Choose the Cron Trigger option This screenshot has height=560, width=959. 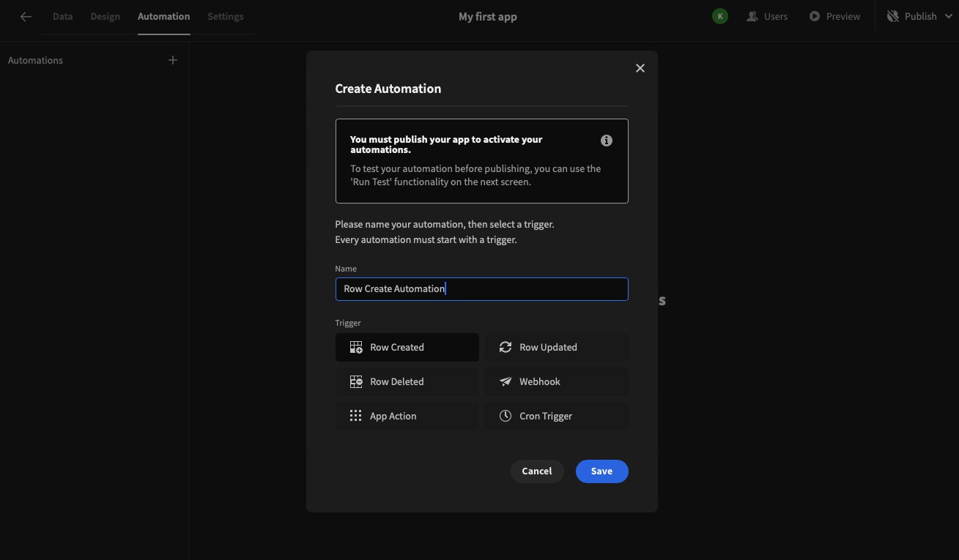click(556, 415)
